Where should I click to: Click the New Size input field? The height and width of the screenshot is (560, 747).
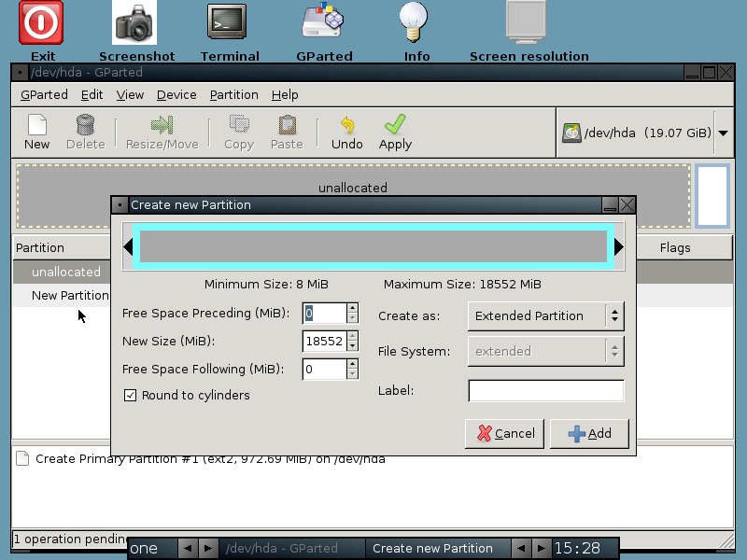324,342
